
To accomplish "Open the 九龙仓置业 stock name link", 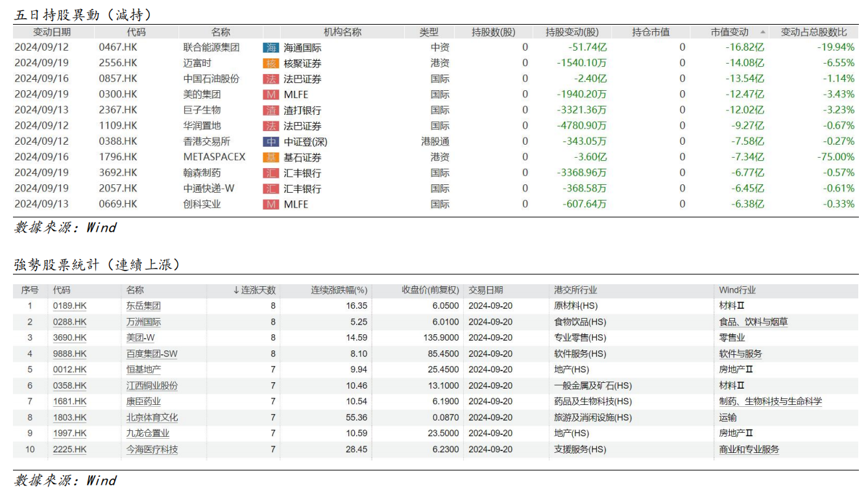I will click(148, 433).
